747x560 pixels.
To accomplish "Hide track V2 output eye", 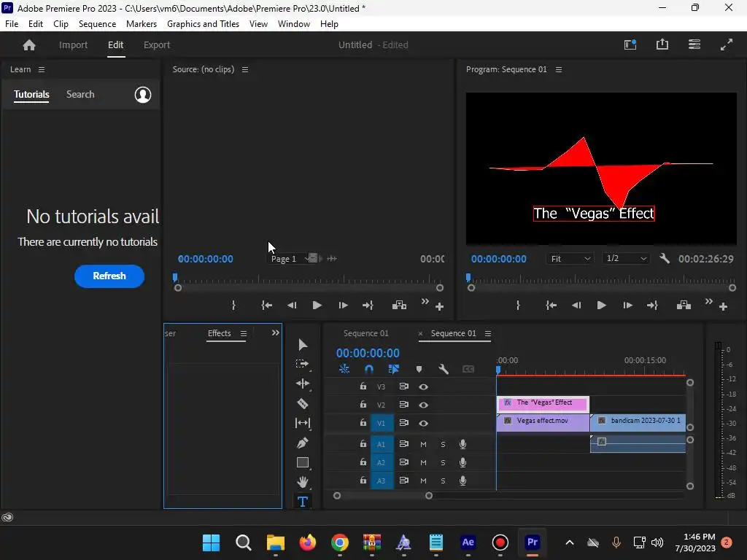I will point(423,405).
